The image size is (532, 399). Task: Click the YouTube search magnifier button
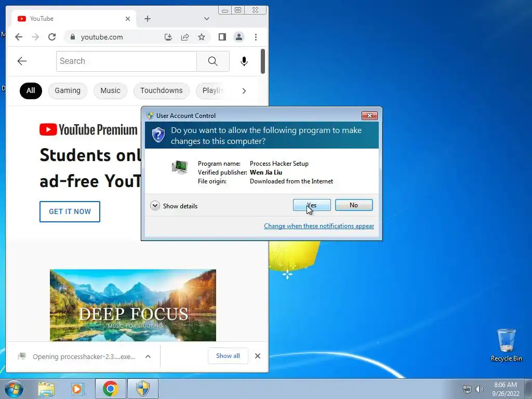click(212, 61)
